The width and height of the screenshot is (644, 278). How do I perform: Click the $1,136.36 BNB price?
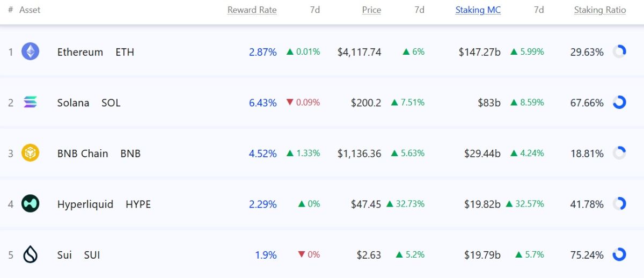click(360, 153)
